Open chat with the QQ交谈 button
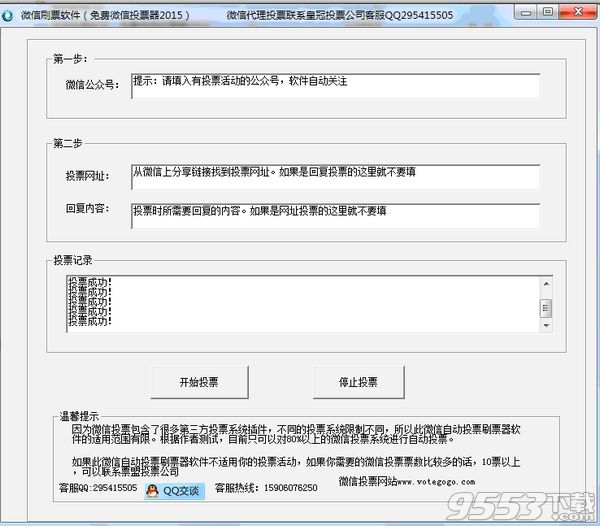Image resolution: width=600 pixels, height=526 pixels. click(174, 491)
